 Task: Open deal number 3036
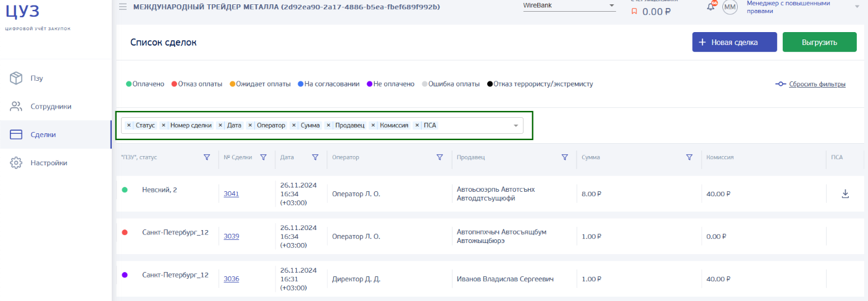point(231,279)
